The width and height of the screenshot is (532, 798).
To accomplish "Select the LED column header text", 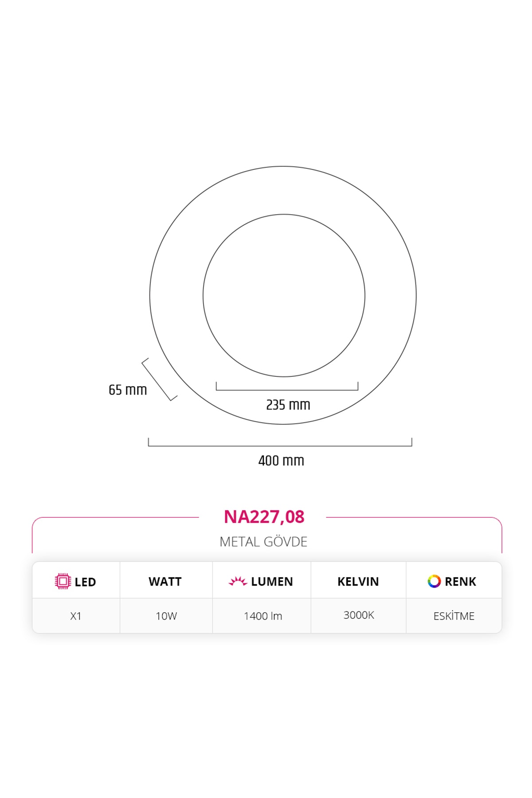I will click(x=85, y=582).
